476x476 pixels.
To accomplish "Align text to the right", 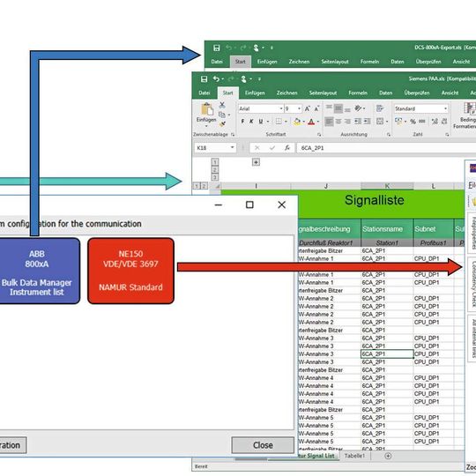I will tap(347, 122).
